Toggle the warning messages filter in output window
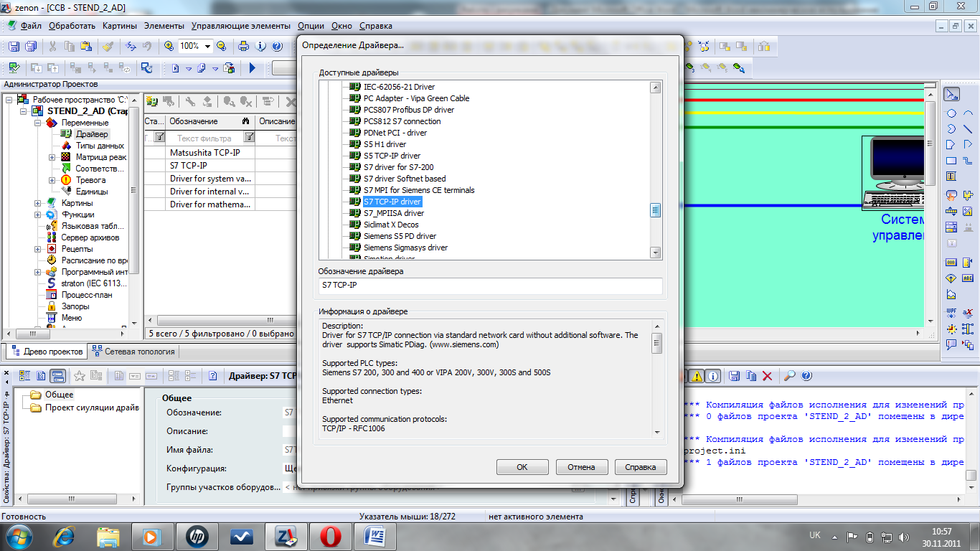Image resolution: width=980 pixels, height=551 pixels. pos(697,376)
